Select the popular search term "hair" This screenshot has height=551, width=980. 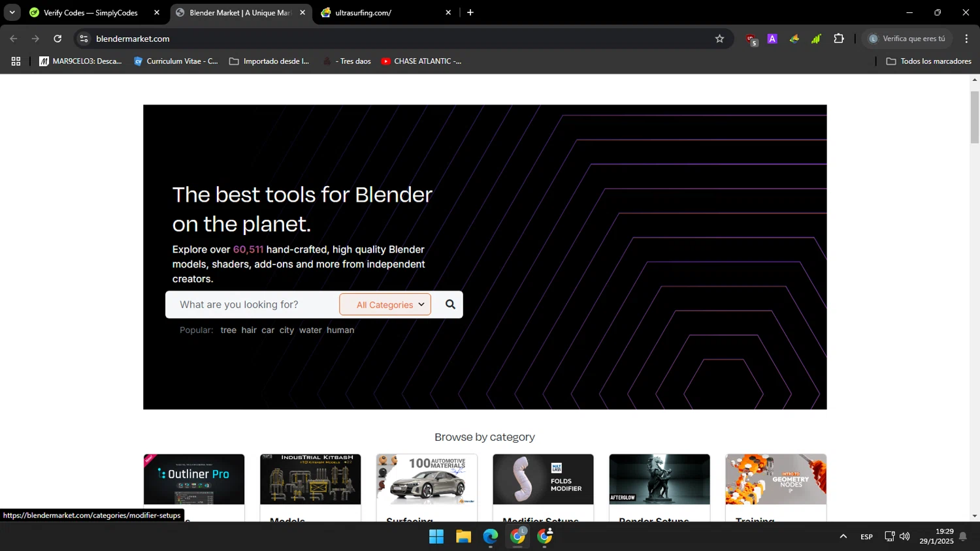coord(249,330)
